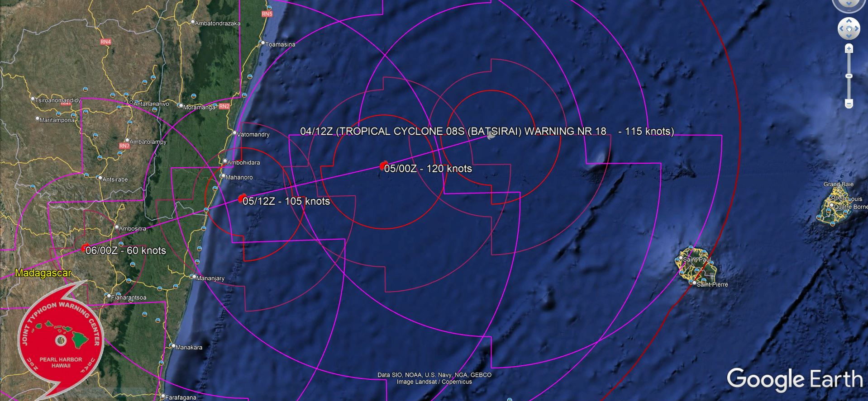This screenshot has width=868, height=401.
Task: Pan map right with move joystick arrow
Action: pyautogui.click(x=857, y=29)
